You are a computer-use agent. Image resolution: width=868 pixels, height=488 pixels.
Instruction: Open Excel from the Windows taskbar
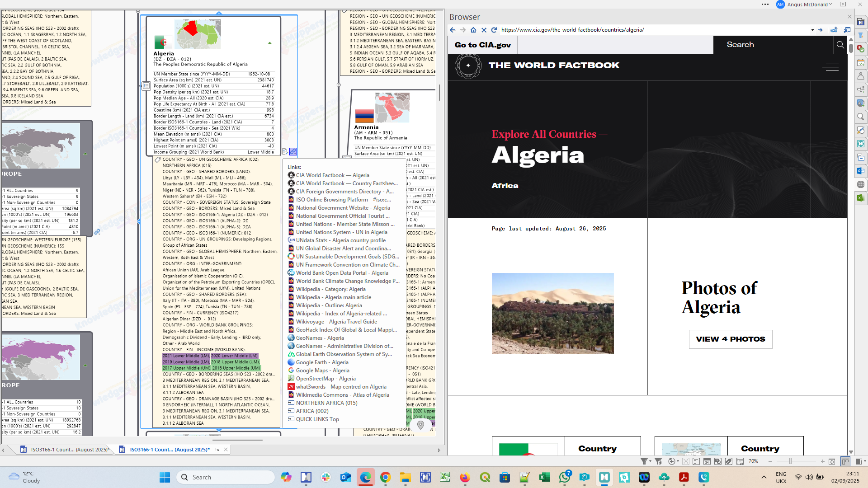coord(545,477)
